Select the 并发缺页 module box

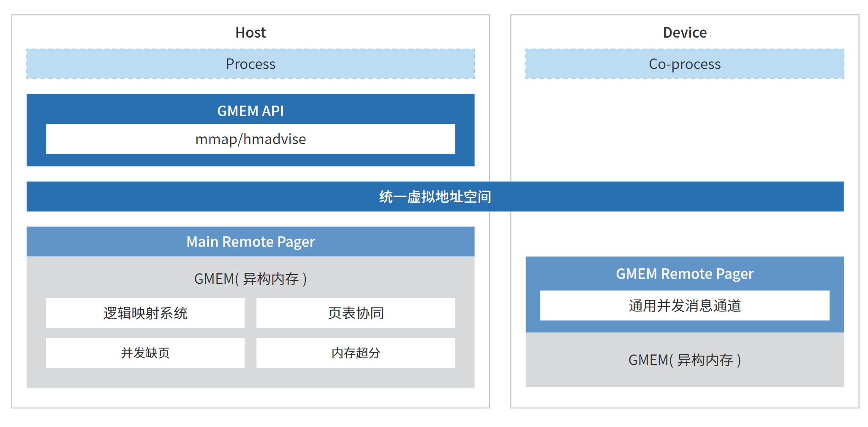tap(146, 353)
